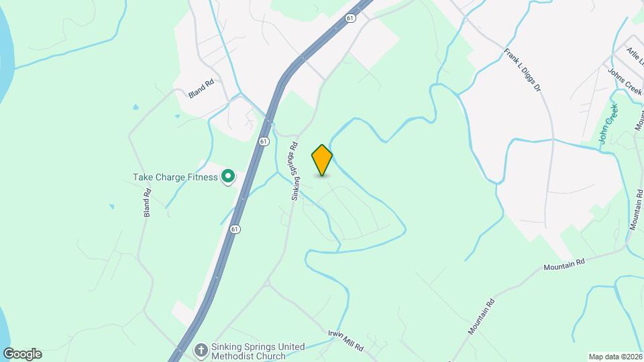Click the John Creek water label
The width and height of the screenshot is (644, 362).
coord(608,123)
